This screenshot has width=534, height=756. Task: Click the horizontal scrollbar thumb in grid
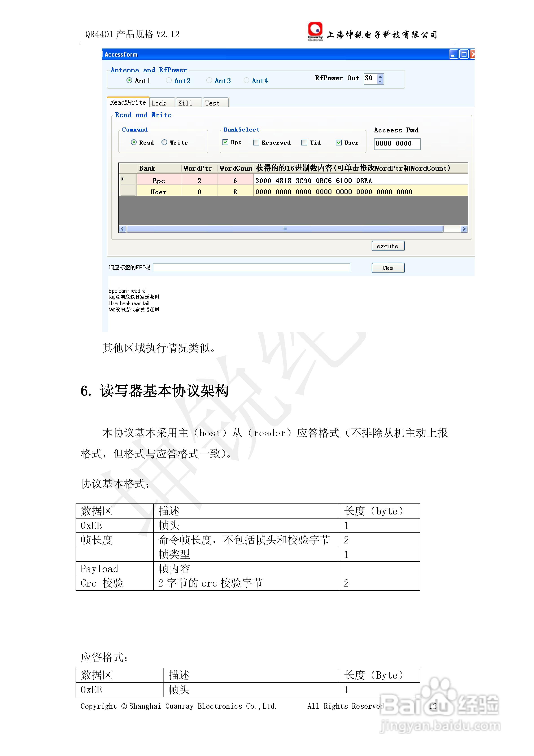click(x=285, y=229)
